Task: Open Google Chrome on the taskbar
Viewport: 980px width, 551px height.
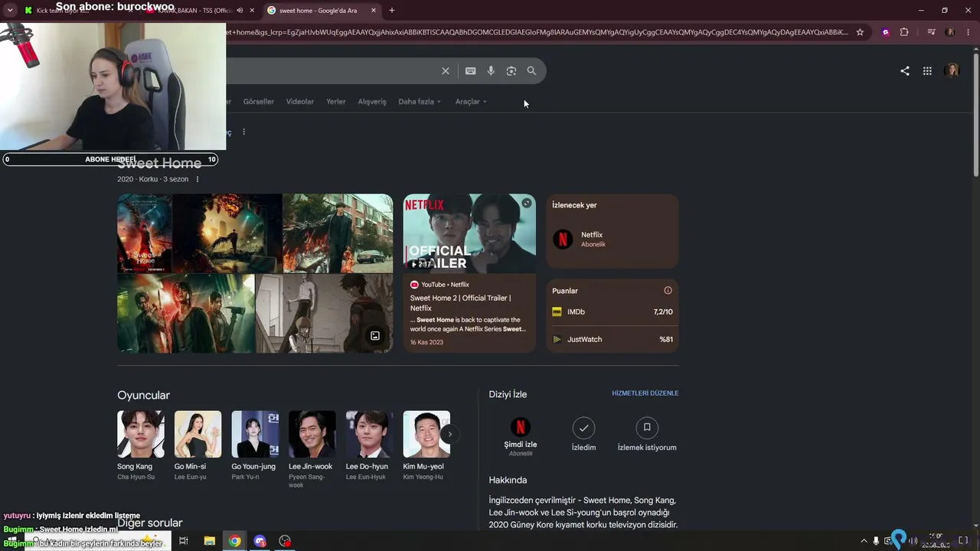Action: coord(235,541)
